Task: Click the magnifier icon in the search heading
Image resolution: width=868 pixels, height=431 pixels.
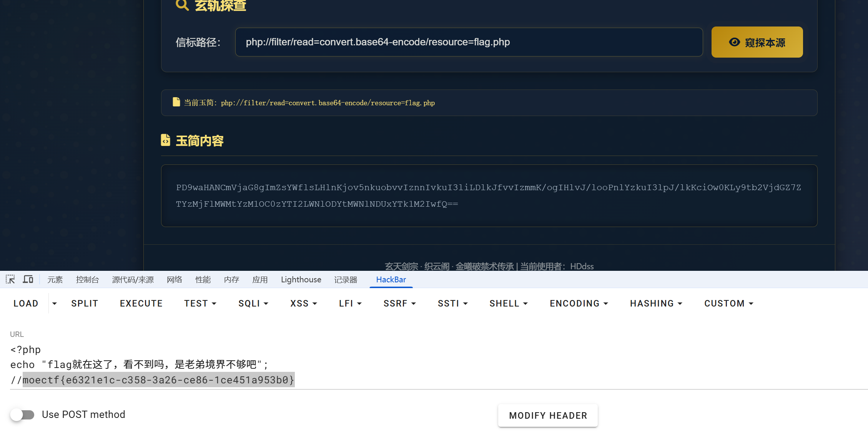Action: coord(182,5)
